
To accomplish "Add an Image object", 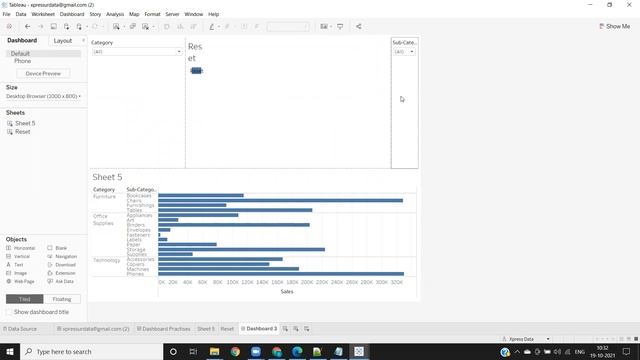I will 16,273.
